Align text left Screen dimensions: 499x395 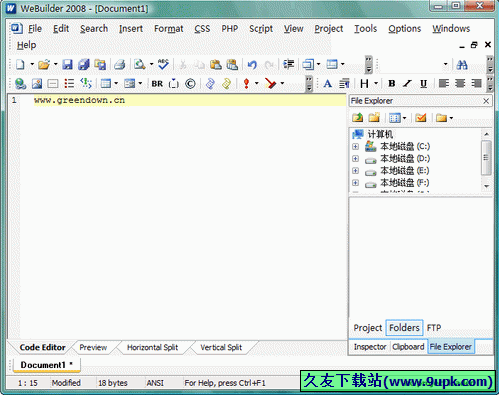click(x=444, y=83)
